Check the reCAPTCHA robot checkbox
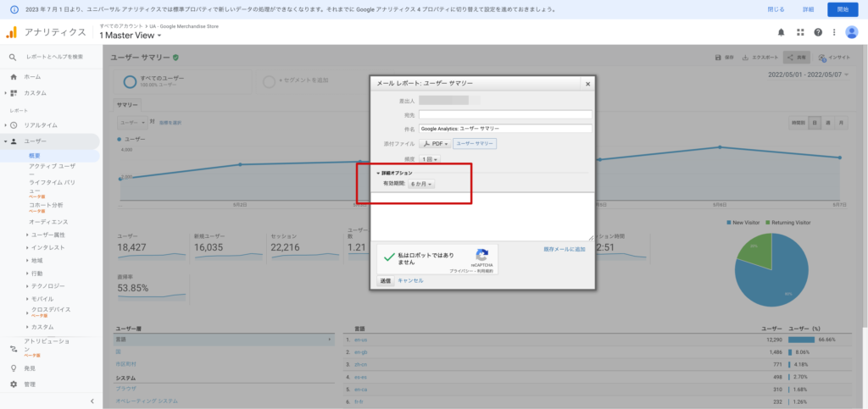Viewport: 868px width, 409px height. (x=389, y=257)
